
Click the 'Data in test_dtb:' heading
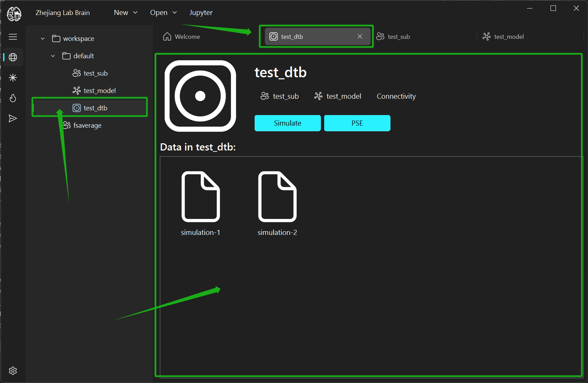pos(198,147)
